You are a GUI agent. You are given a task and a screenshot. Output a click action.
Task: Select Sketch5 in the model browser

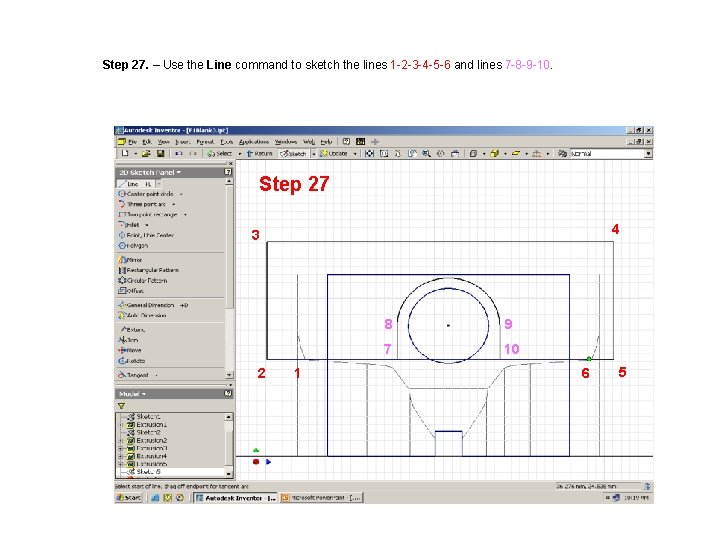(x=144, y=472)
